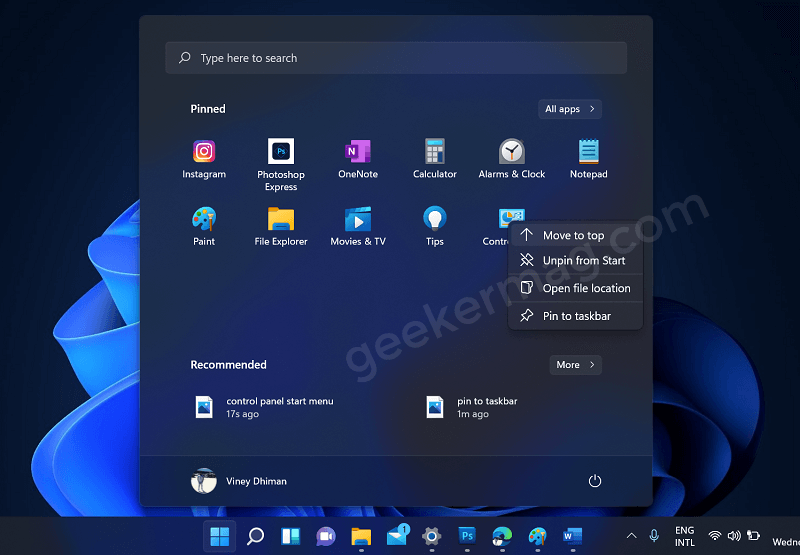The width and height of the screenshot is (800, 555).
Task: Open the OneNote pinned app
Action: point(358,159)
